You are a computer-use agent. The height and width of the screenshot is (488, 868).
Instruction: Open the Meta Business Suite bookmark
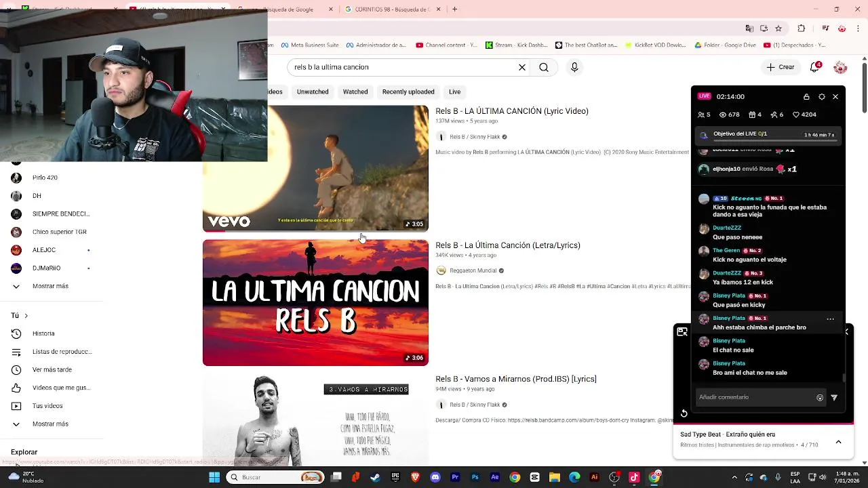coord(309,45)
